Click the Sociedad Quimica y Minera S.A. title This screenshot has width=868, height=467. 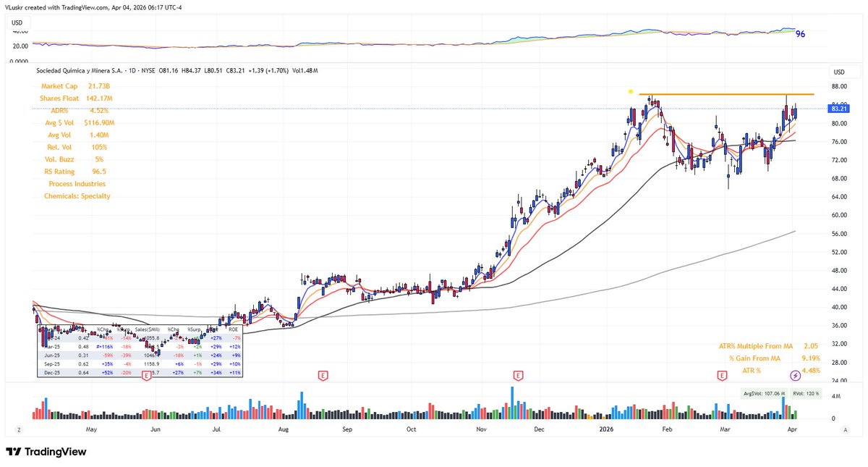[79, 70]
